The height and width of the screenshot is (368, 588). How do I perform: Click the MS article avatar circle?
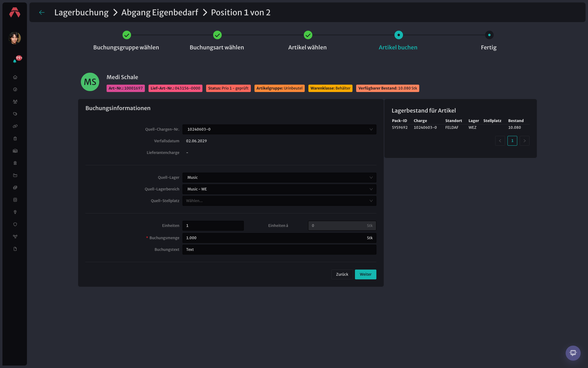90,82
